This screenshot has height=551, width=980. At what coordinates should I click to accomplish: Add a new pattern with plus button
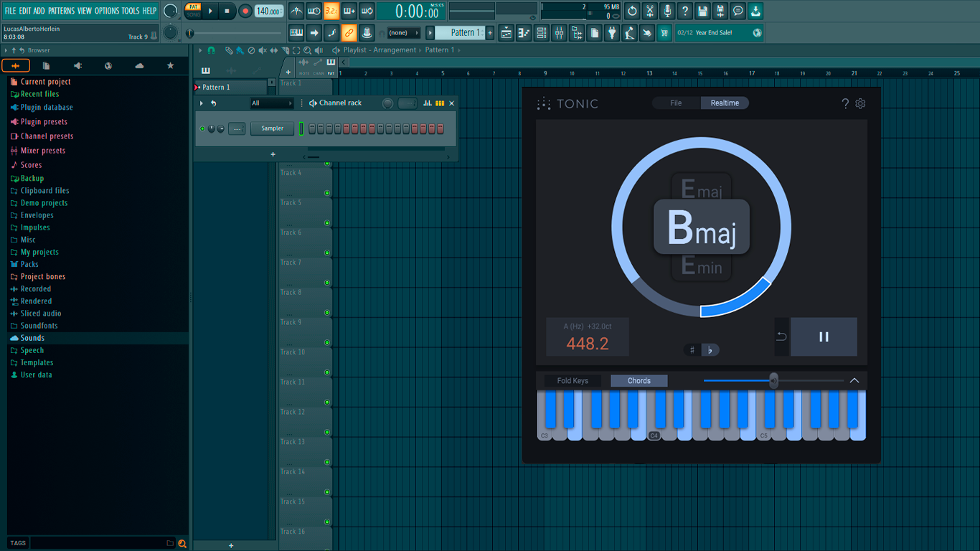point(491,32)
